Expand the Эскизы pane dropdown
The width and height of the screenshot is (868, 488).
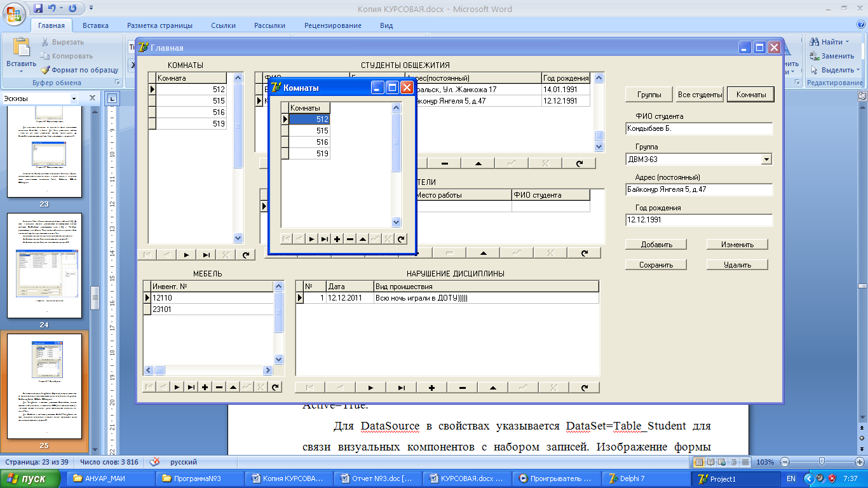(x=74, y=98)
